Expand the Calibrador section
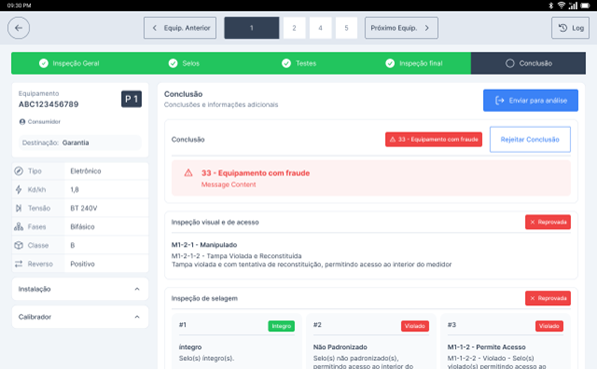 80,317
